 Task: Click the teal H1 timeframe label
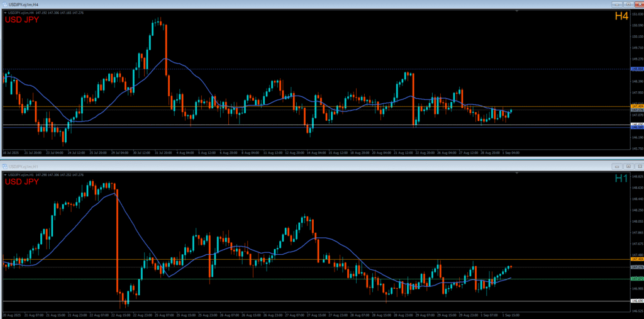click(621, 179)
